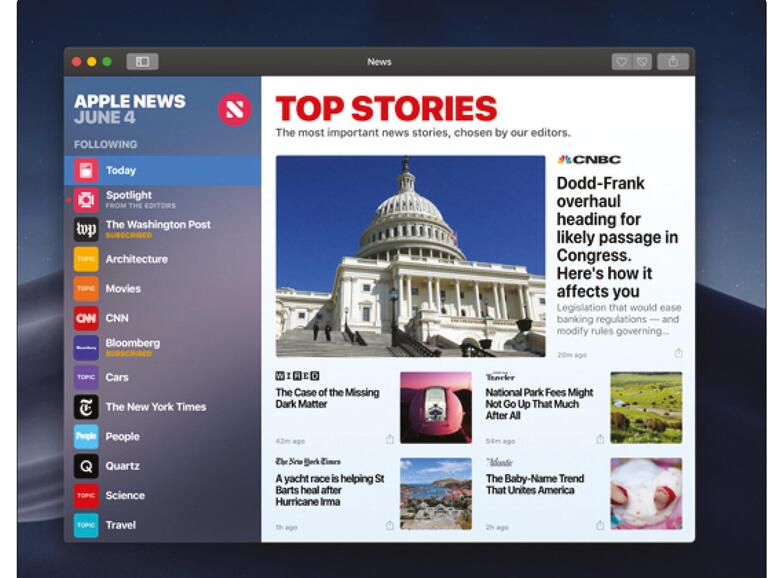Select Cars label in sidebar
770x578 pixels.
117,377
